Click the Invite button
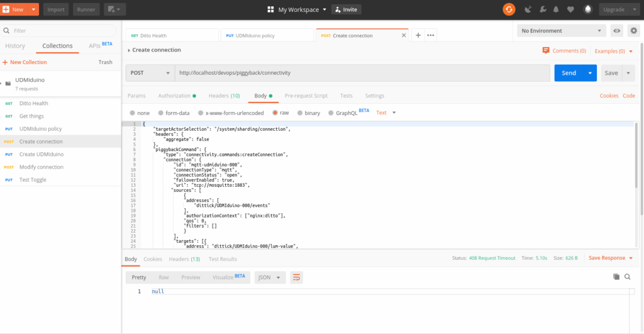 [x=347, y=9]
